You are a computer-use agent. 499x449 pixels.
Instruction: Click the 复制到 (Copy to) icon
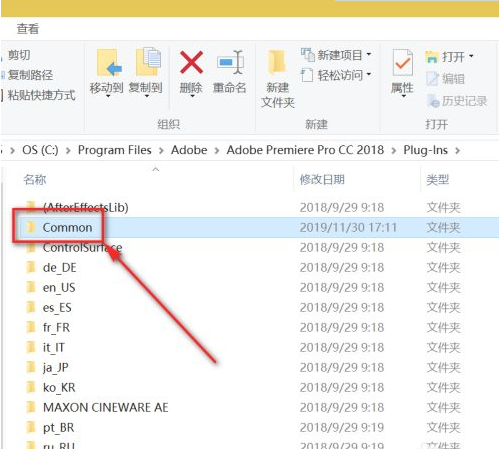coord(148,62)
